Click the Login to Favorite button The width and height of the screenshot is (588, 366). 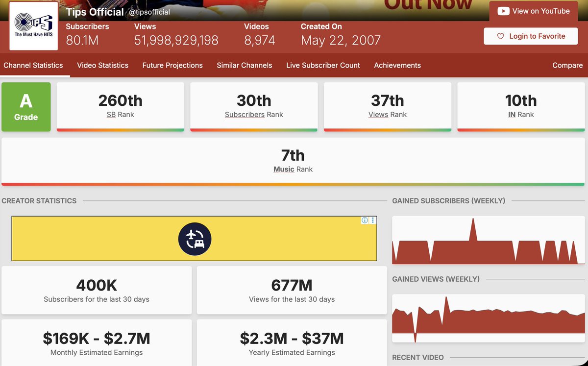(531, 36)
